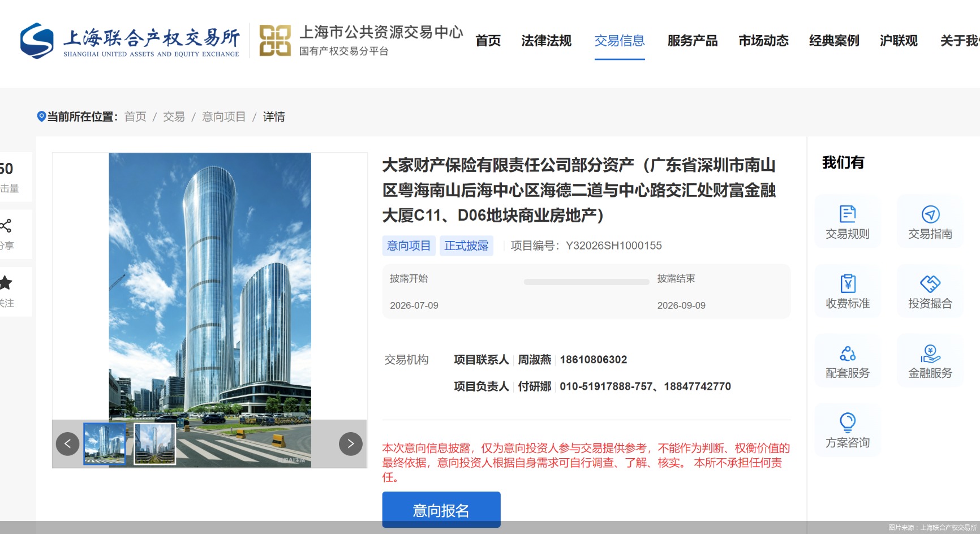
Task: Click contact name 周淑燕
Action: pyautogui.click(x=535, y=360)
